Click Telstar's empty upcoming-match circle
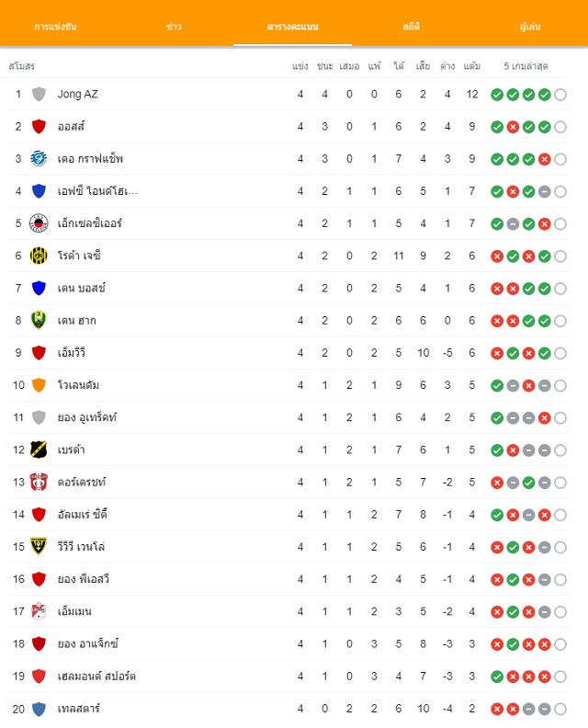Image resolution: width=588 pixels, height=728 pixels. (560, 709)
